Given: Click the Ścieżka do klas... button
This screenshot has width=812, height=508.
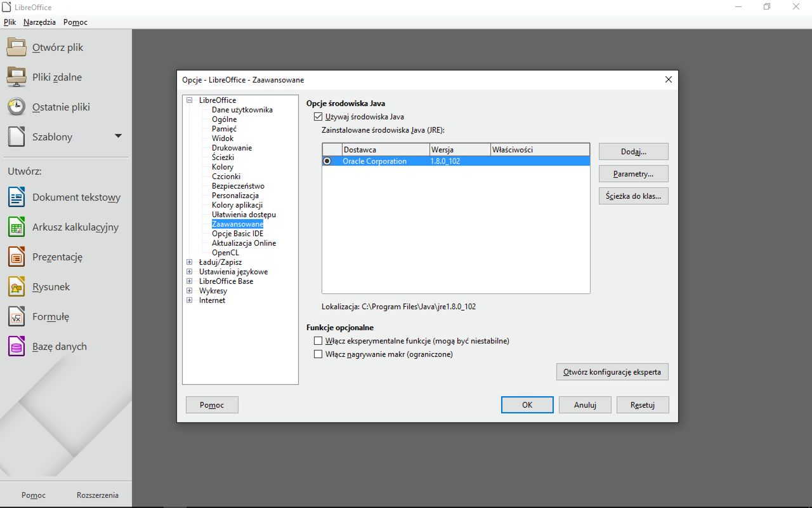Looking at the screenshot, I should (634, 196).
